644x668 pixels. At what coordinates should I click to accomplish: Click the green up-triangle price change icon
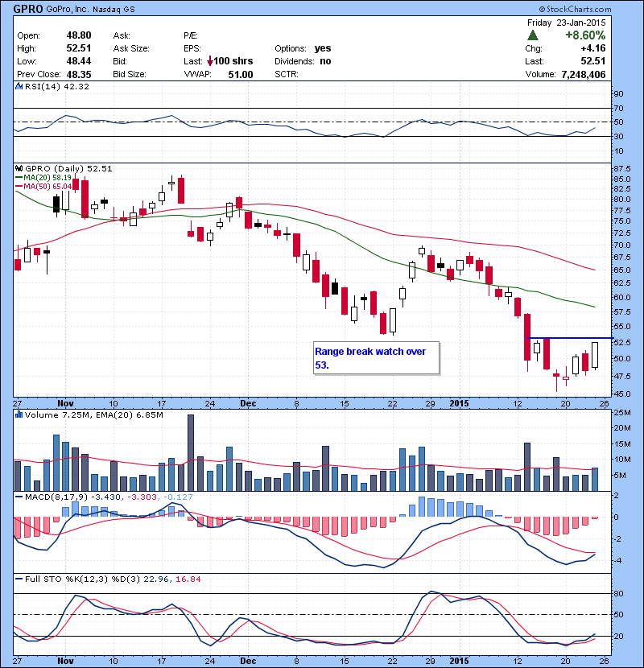pos(534,35)
